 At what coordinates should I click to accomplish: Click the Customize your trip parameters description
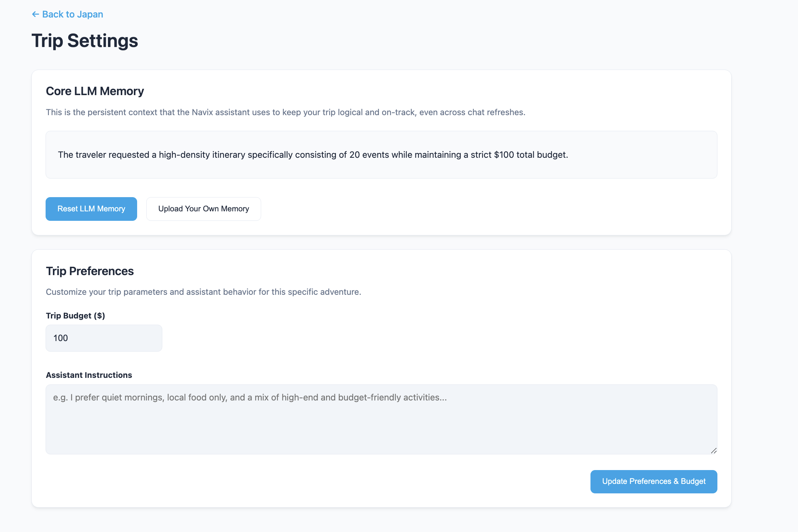[x=204, y=292]
